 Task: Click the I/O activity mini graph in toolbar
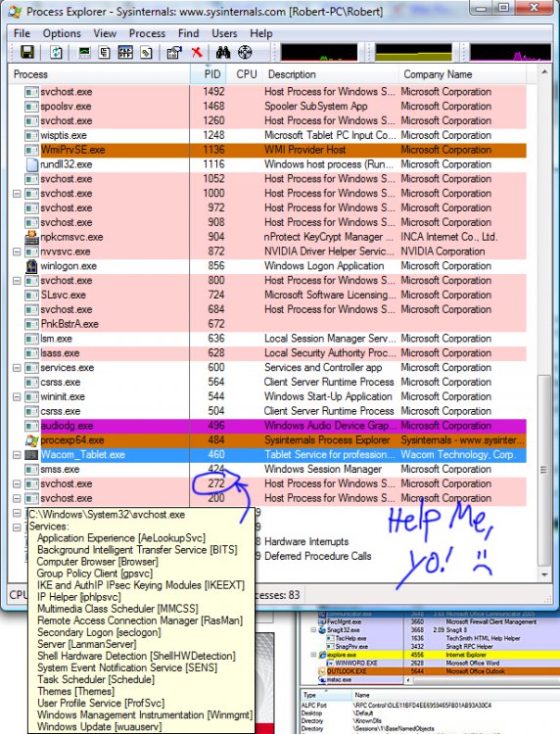coord(510,53)
